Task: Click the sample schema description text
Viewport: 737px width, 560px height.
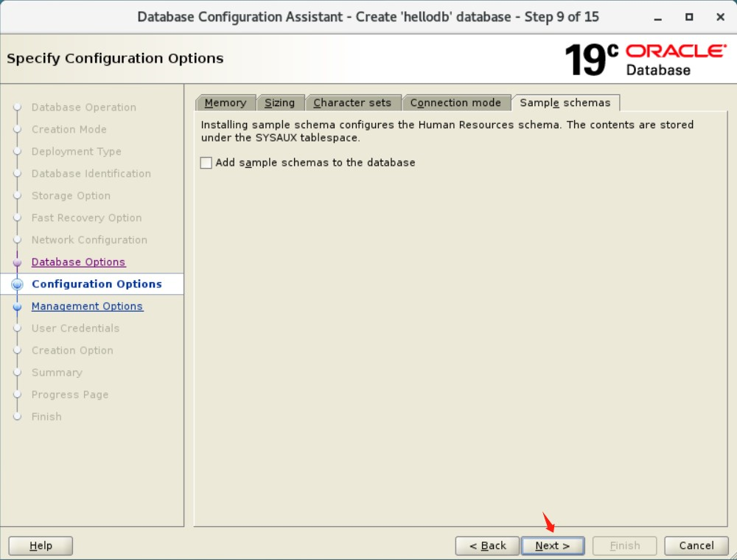Action: [x=447, y=131]
